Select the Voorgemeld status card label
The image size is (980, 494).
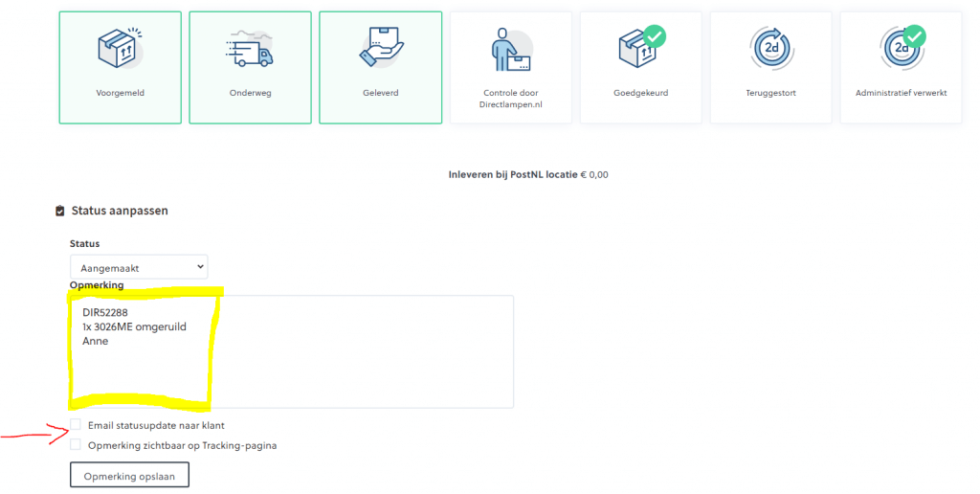tap(120, 94)
